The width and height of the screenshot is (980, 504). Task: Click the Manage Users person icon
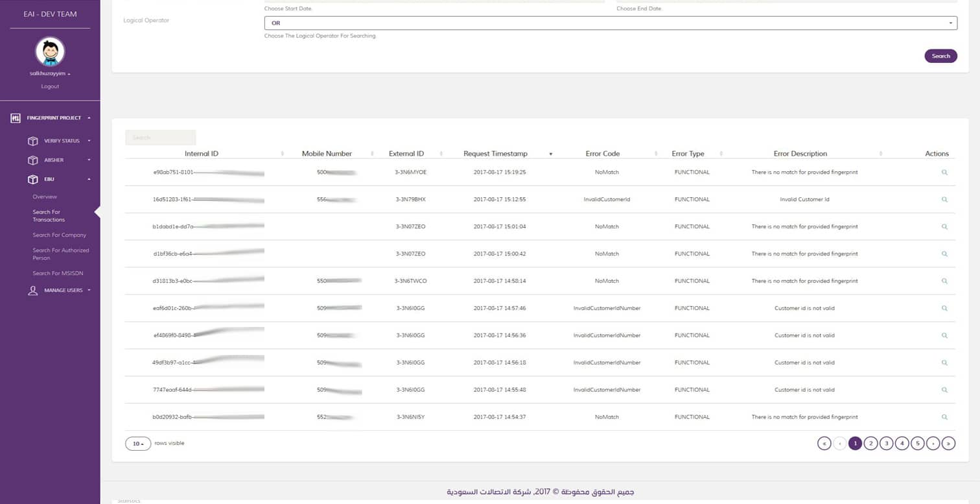click(33, 291)
